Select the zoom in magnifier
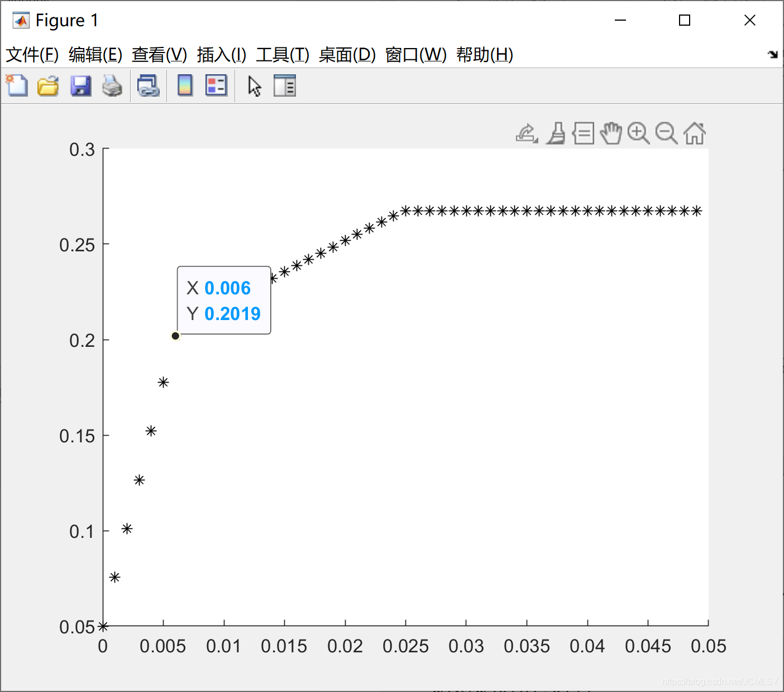The image size is (784, 692). pos(638,133)
